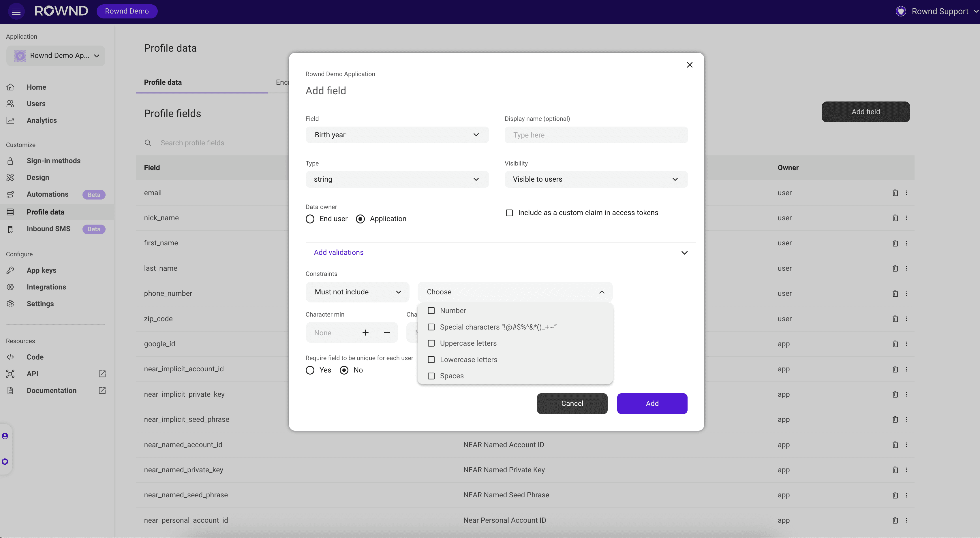
Task: Open more options for nick_name row
Action: coord(906,218)
